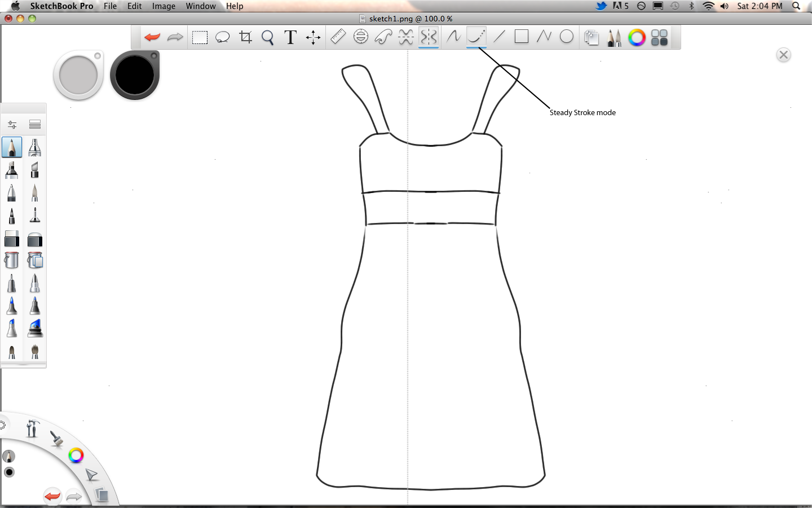Select the black Marker brush

coord(12,170)
